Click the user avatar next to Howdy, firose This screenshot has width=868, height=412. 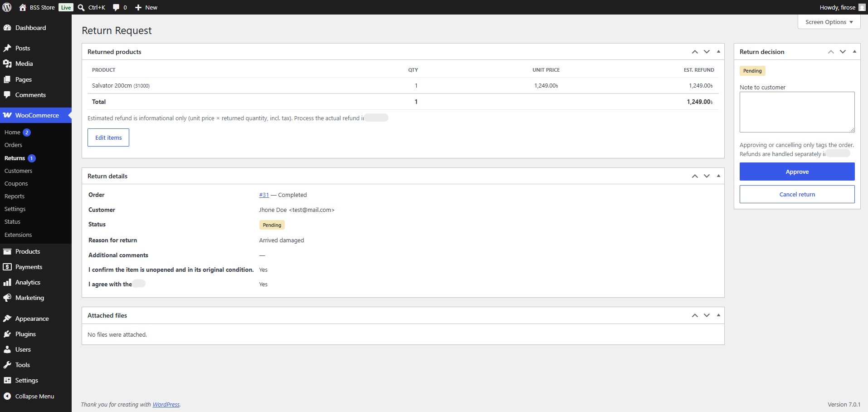tap(862, 7)
